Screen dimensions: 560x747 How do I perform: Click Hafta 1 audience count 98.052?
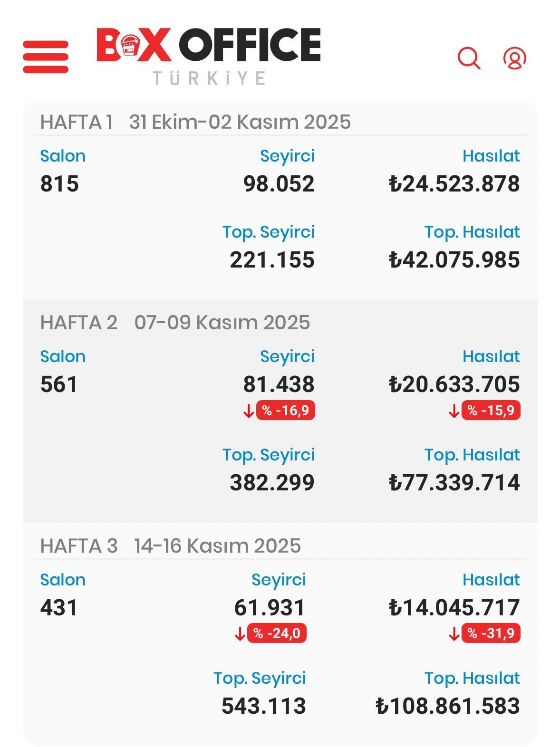(x=279, y=184)
